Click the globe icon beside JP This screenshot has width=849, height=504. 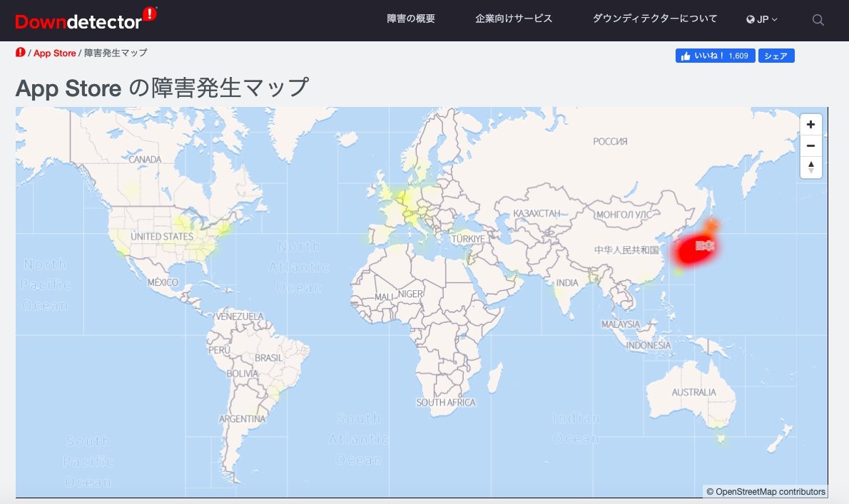coord(751,19)
